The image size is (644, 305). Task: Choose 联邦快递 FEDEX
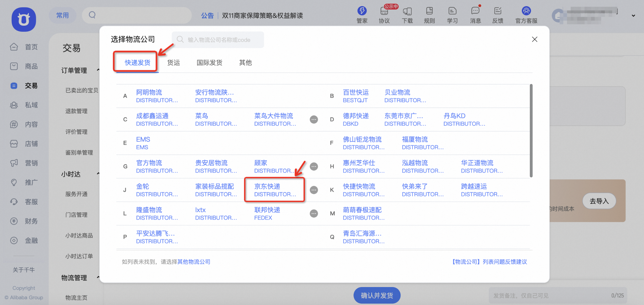click(x=267, y=214)
